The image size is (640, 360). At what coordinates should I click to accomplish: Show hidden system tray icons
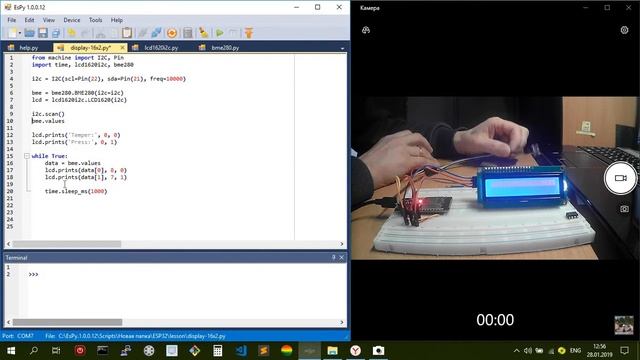(516, 351)
